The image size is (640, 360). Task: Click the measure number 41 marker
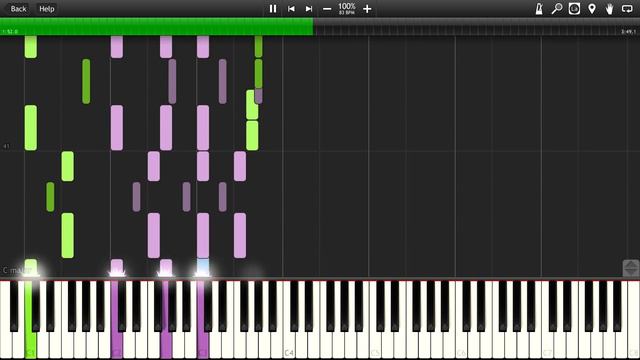click(6, 146)
